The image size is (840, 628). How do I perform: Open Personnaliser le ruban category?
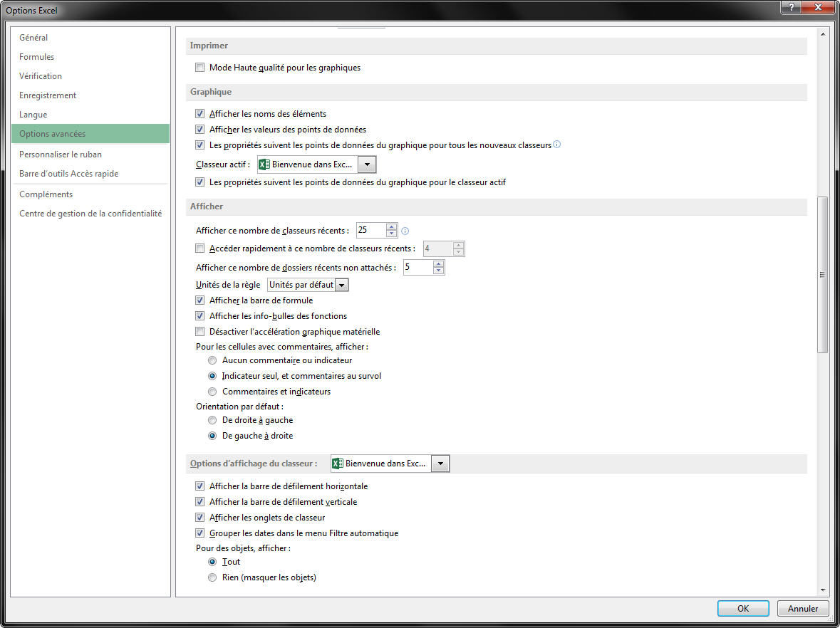(x=90, y=155)
